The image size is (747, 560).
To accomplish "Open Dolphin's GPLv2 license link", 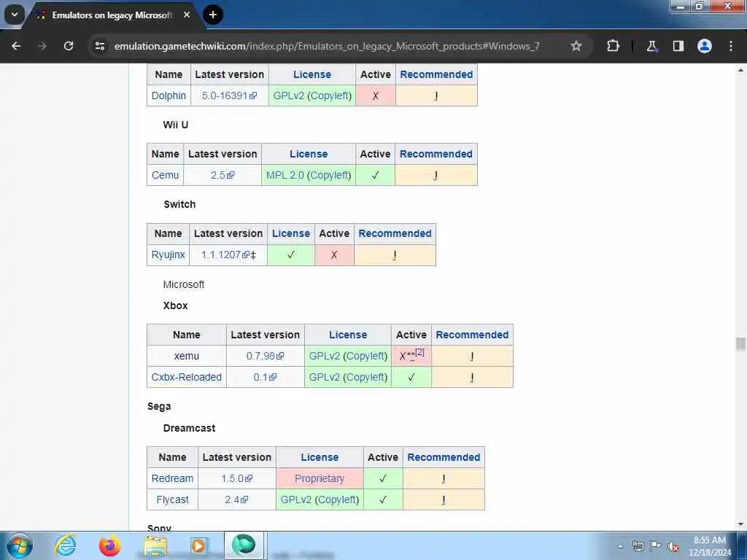I will [288, 96].
